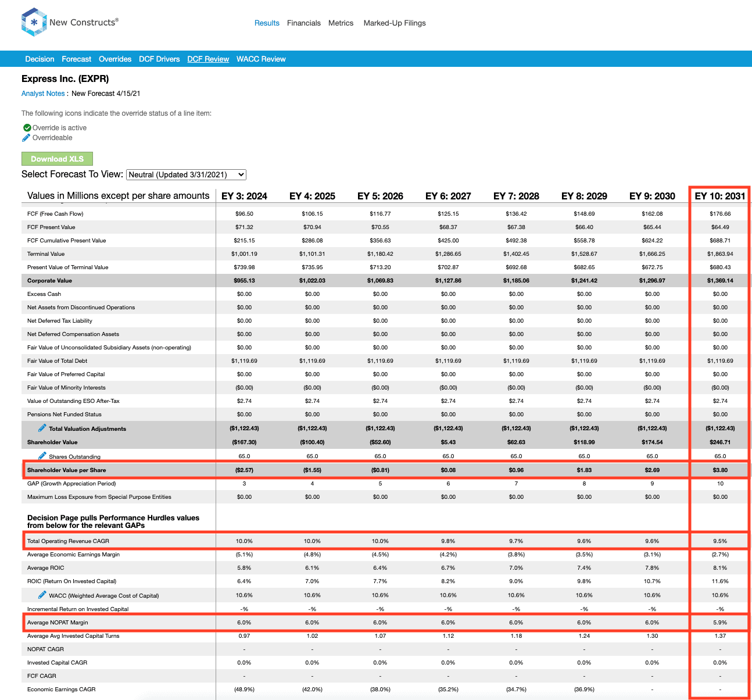Click $176.66 FCF value for 2031
The height and width of the screenshot is (700, 752).
point(720,214)
